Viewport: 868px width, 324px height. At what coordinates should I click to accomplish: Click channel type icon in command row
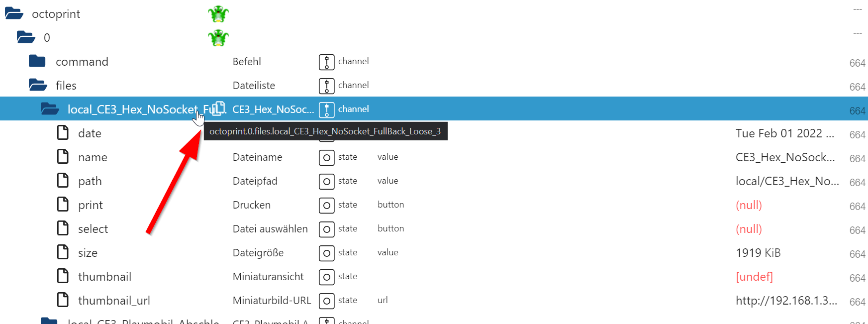[x=326, y=62]
